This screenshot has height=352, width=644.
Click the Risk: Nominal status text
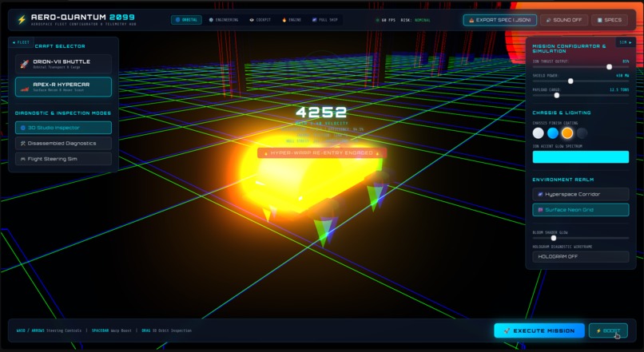(415, 20)
